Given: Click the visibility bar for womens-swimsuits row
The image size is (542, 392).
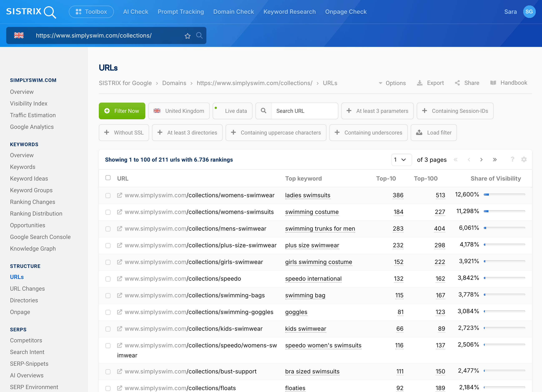Looking at the screenshot, I should (504, 211).
